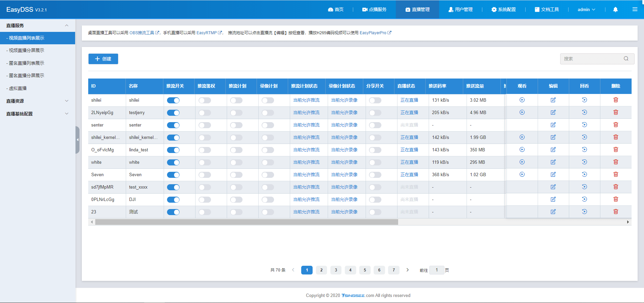The width and height of the screenshot is (644, 303).
Task: Delete the shilei stream
Action: 615,100
